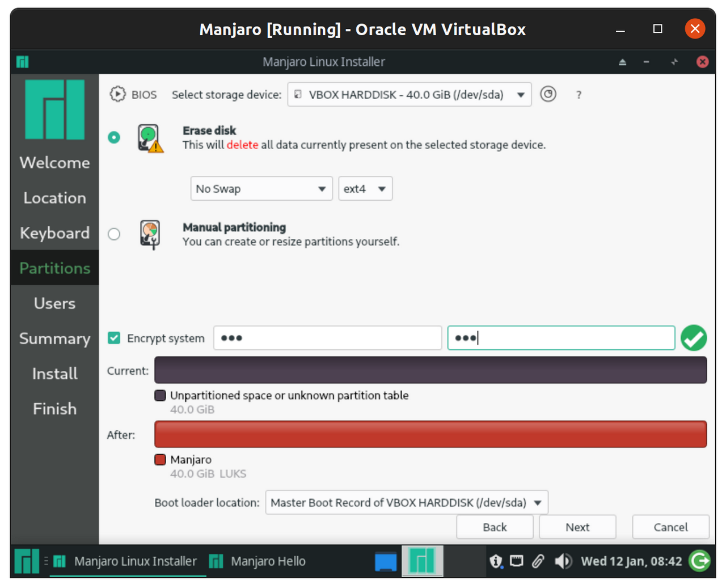Viewport: 726px width, 588px height.
Task: Click the refresh storage devices icon
Action: pos(548,94)
